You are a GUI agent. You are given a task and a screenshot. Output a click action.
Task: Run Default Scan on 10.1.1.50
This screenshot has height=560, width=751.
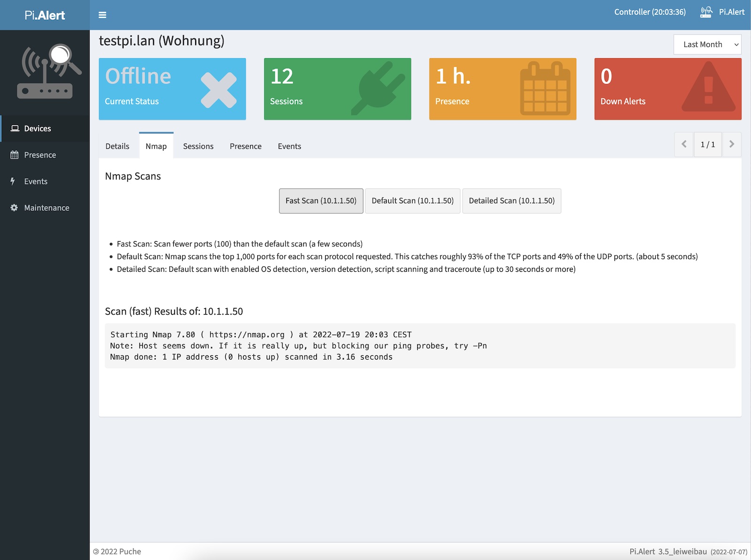pyautogui.click(x=413, y=201)
